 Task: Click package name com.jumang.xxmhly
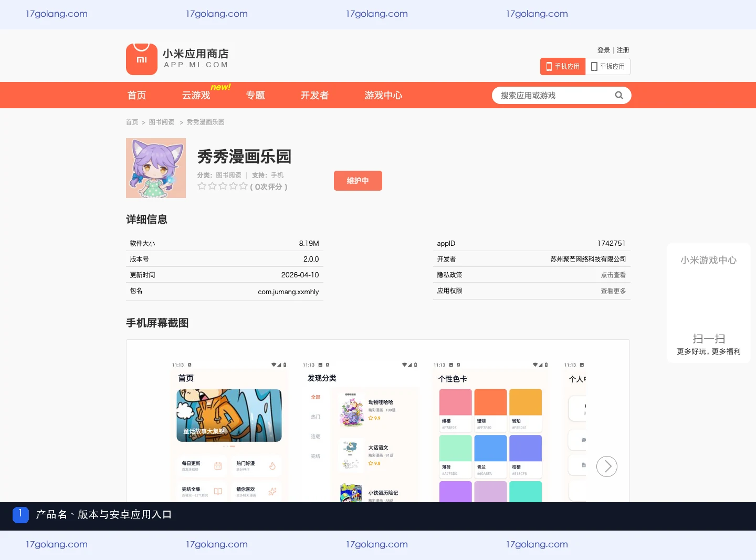[x=288, y=292]
